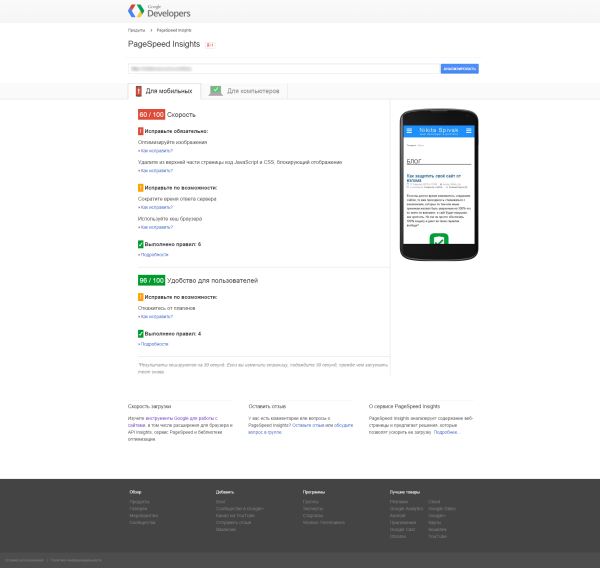
Task: Click the БЛОГ heading in the phone preview
Action: coord(414,162)
